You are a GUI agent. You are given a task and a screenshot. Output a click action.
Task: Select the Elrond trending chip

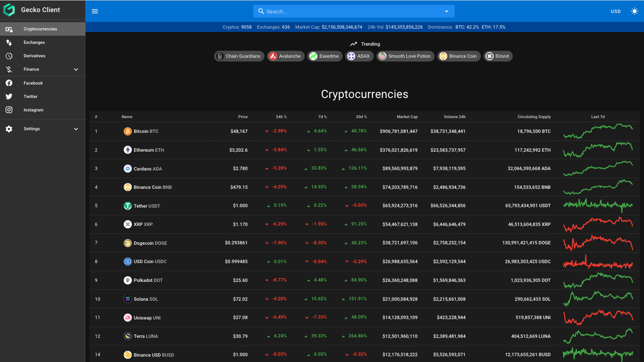[x=498, y=56]
